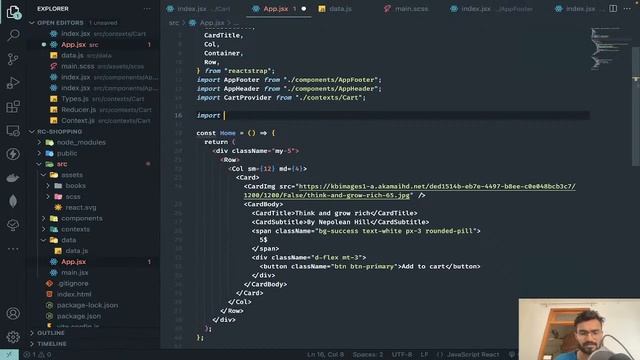This screenshot has width=640, height=360.
Task: Change Spaces: 2 indentation setting
Action: (368, 355)
